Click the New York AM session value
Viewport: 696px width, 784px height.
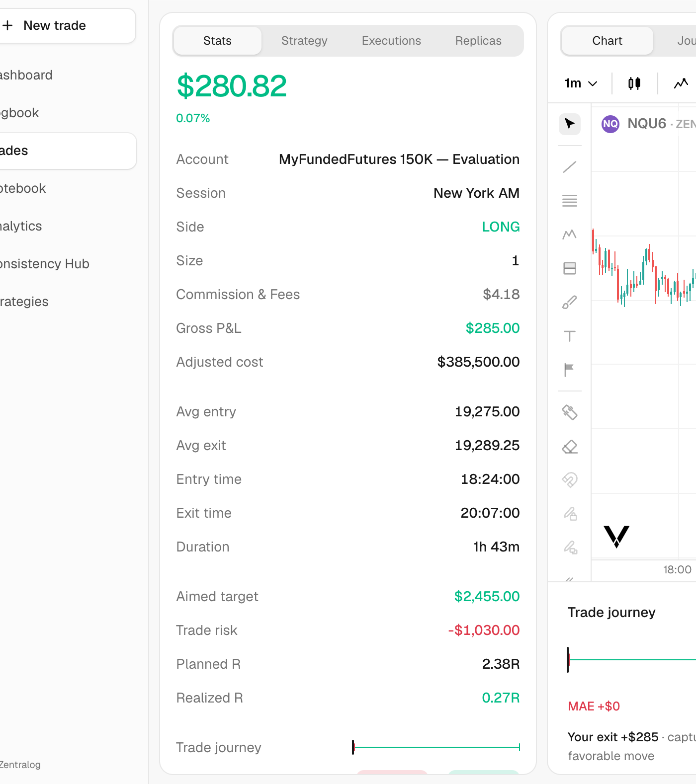tap(476, 193)
